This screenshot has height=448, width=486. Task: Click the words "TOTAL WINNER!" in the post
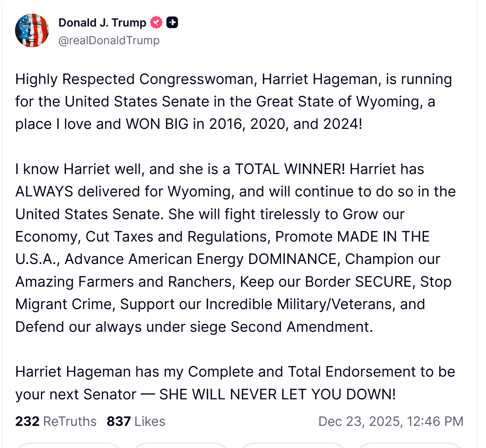pyautogui.click(x=290, y=169)
